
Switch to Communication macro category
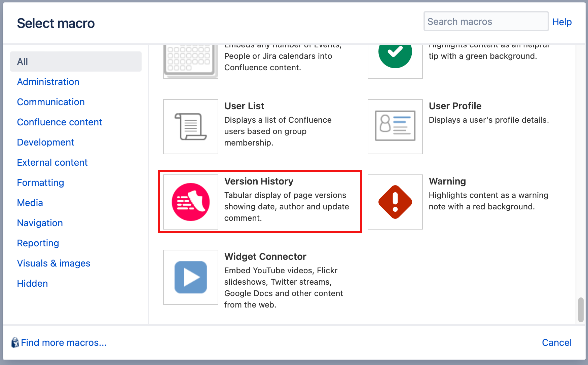(x=51, y=102)
